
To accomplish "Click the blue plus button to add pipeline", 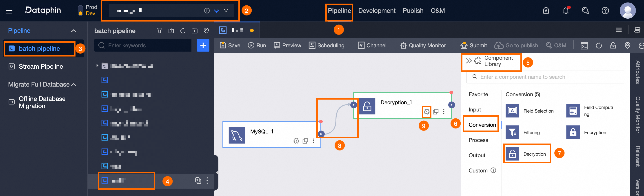I will [x=203, y=45].
